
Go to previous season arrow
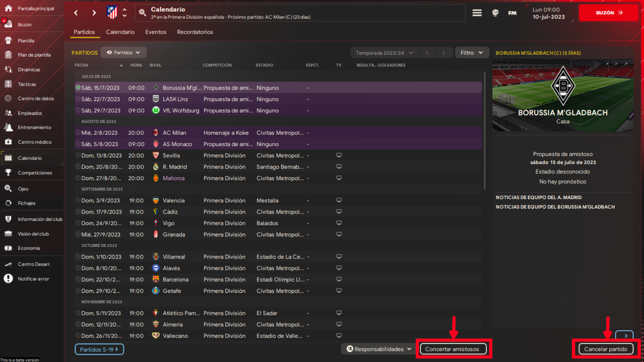427,53
